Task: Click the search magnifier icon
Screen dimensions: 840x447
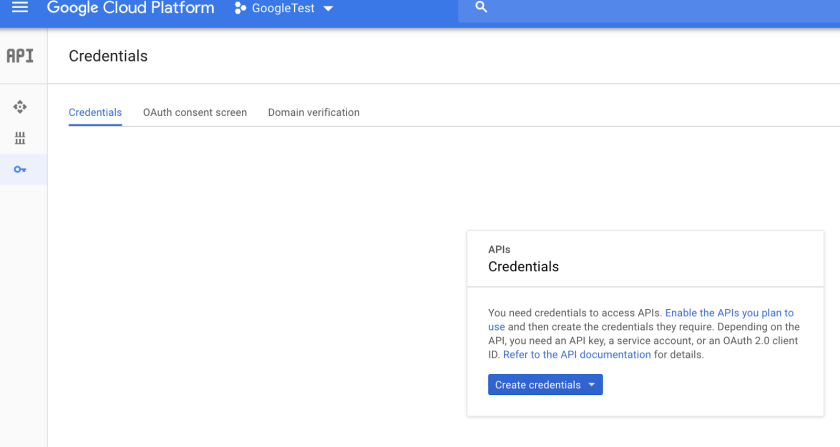Action: click(x=481, y=8)
